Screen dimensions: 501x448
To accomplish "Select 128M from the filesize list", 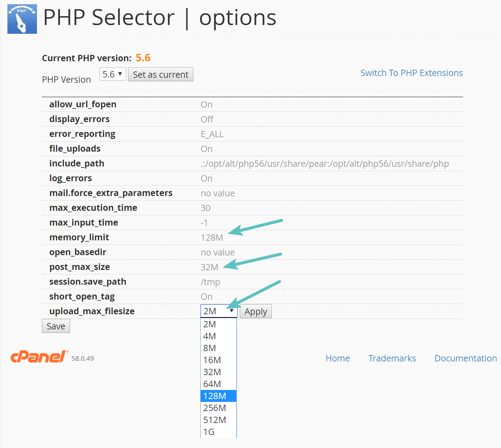I will pos(215,396).
